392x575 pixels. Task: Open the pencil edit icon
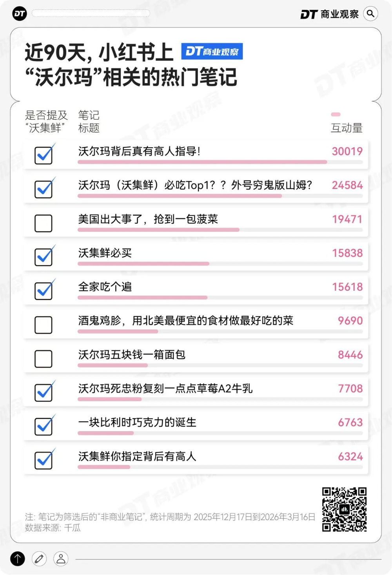pos(39,559)
